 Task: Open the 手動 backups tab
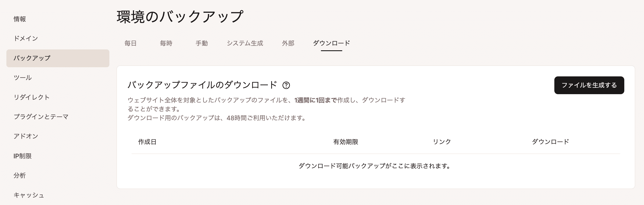(x=202, y=43)
